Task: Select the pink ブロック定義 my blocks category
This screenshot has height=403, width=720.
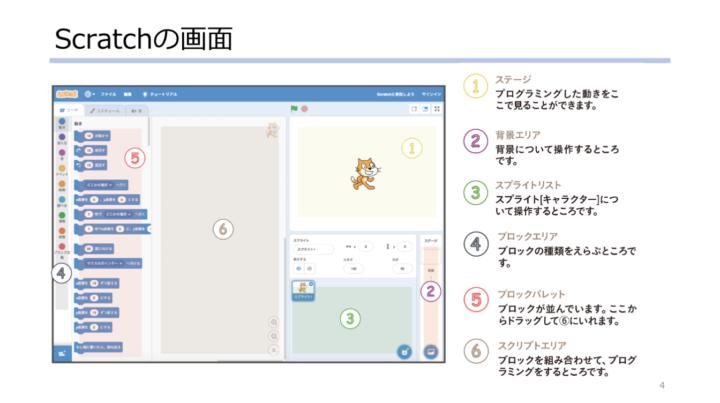Action: tap(62, 250)
